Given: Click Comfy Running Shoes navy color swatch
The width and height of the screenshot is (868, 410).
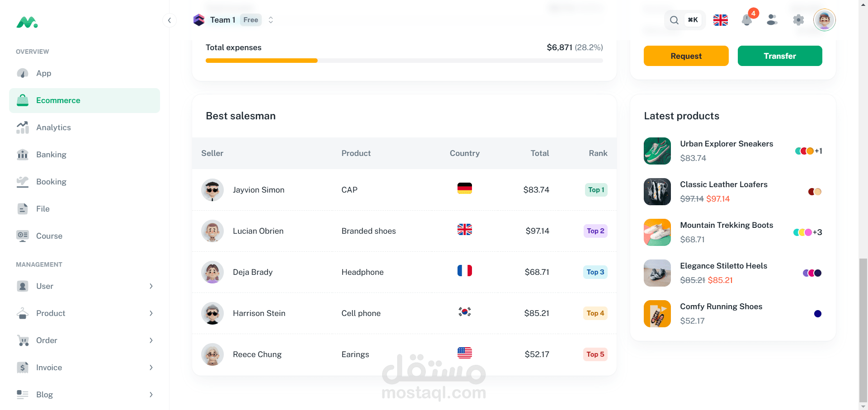Looking at the screenshot, I should 817,314.
